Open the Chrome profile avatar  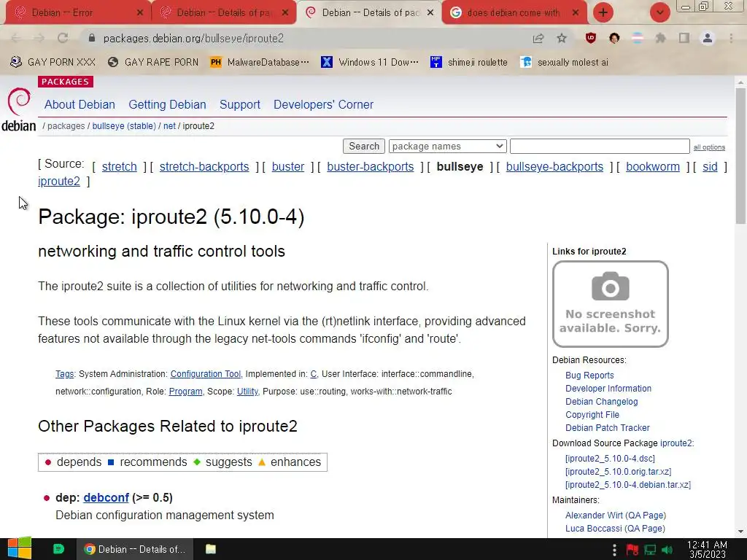708,38
